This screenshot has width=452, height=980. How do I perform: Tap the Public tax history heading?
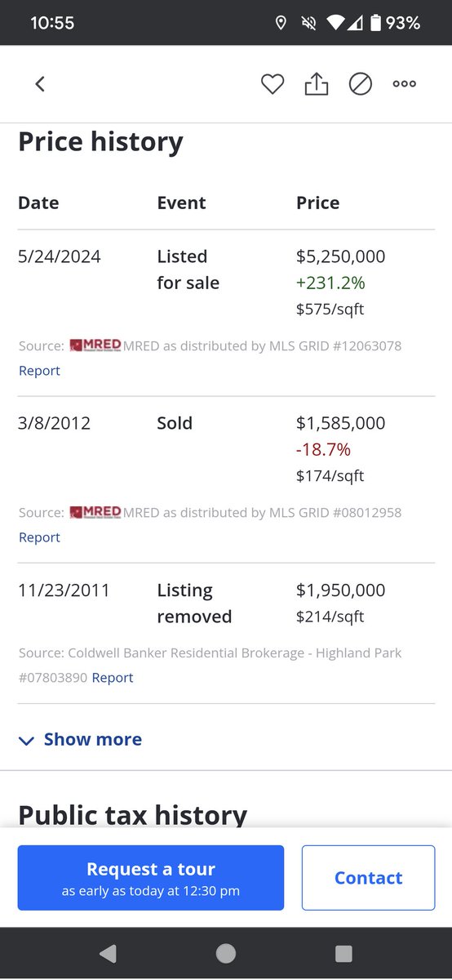click(x=132, y=814)
